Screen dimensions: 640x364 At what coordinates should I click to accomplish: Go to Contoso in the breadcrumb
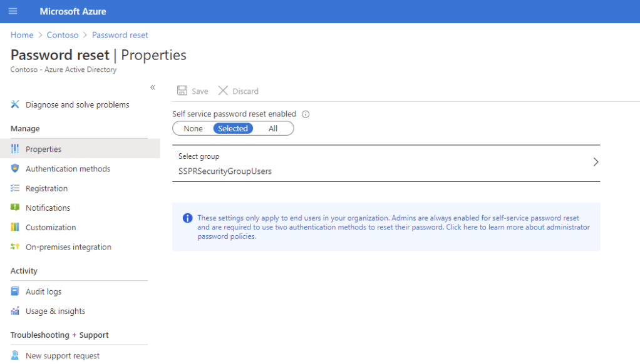coord(63,35)
